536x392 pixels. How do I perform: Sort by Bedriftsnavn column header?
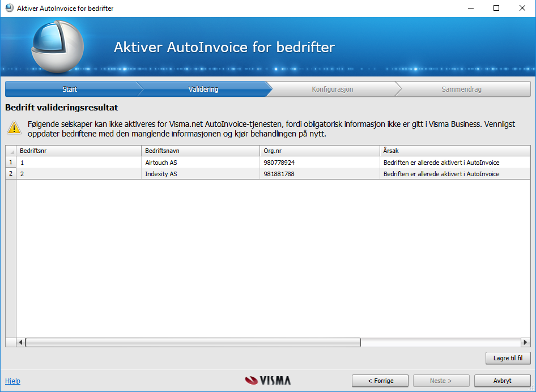pyautogui.click(x=201, y=151)
